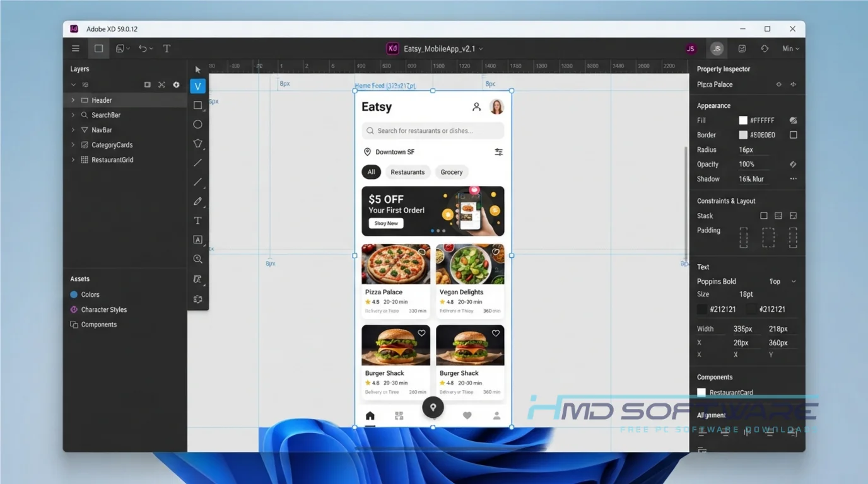Select the Restaurants category chip
Viewport: 868px width, 484px height.
click(408, 172)
